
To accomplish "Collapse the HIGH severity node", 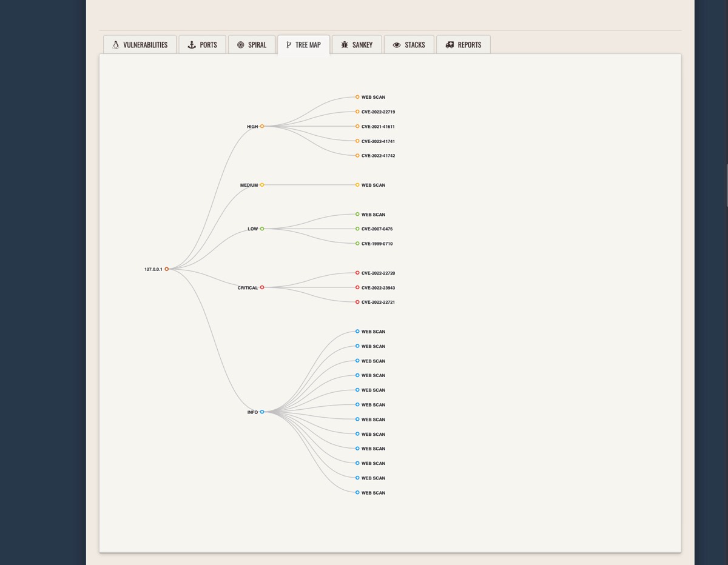I will point(262,127).
